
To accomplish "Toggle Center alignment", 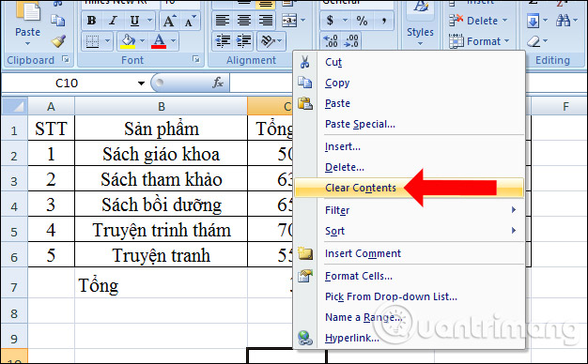I will click(244, 21).
